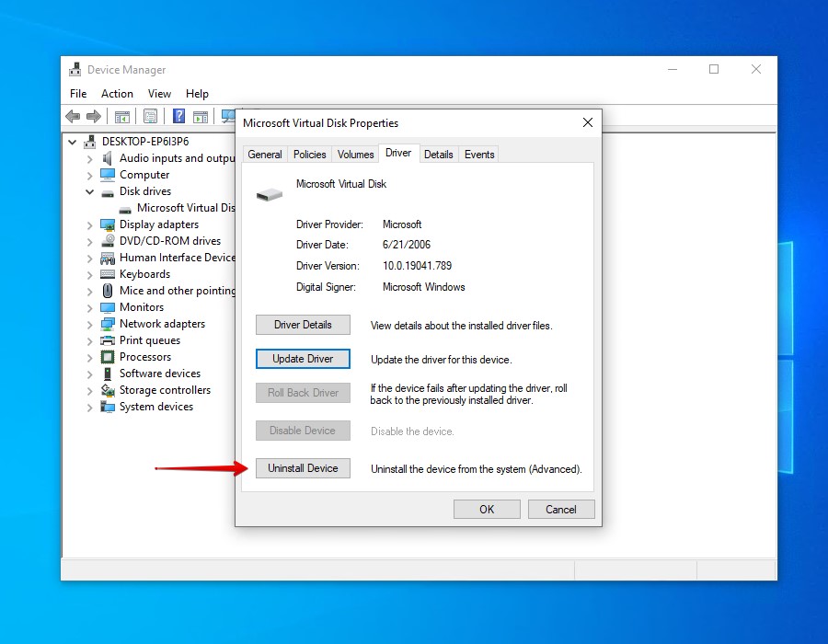Click the Back arrow in Device Manager toolbar
Viewport: 828px width, 644px height.
point(73,116)
